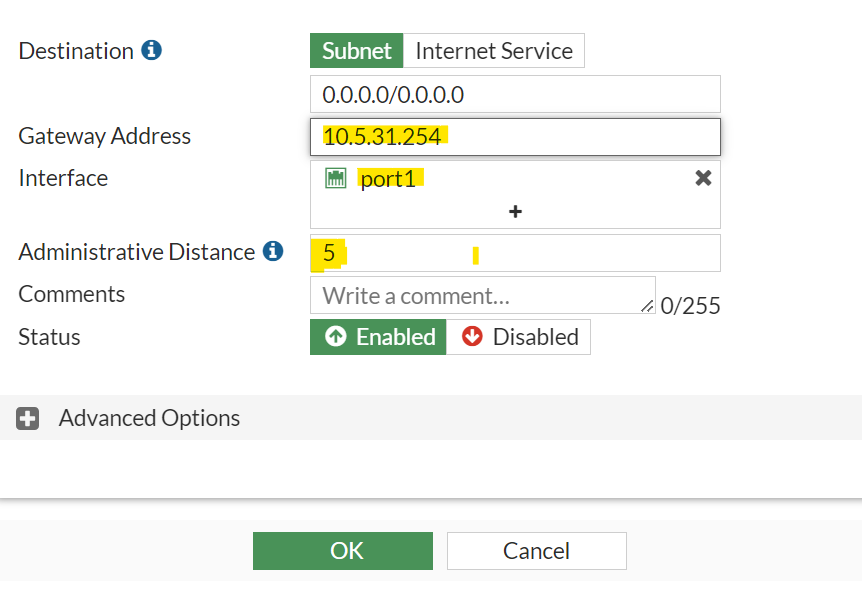Click the Destination info icon
The image size is (862, 592).
[152, 50]
